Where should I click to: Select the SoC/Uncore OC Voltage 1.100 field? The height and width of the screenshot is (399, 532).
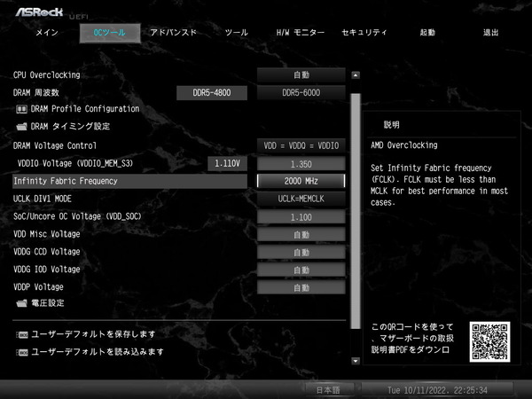(x=301, y=216)
